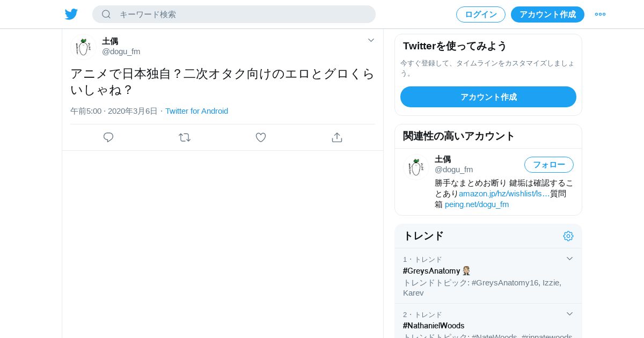The height and width of the screenshot is (338, 644).
Task: Follow 土偶 with フォロー button
Action: [x=549, y=165]
